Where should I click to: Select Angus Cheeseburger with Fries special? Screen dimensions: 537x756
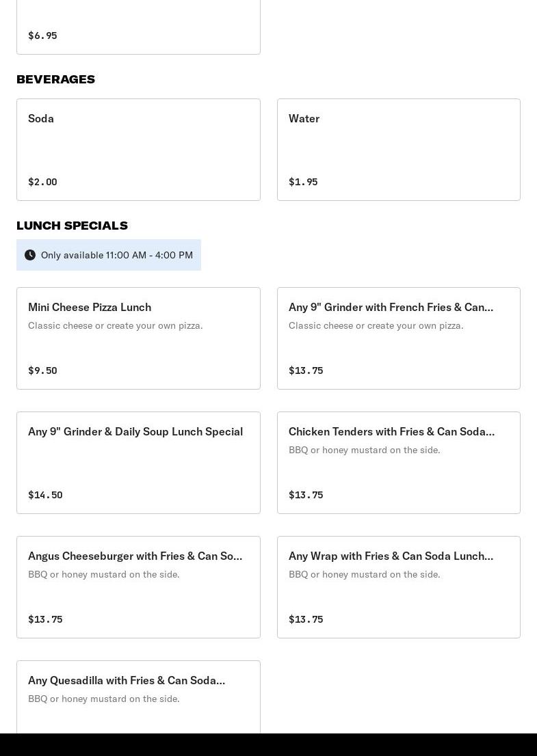coord(138,586)
